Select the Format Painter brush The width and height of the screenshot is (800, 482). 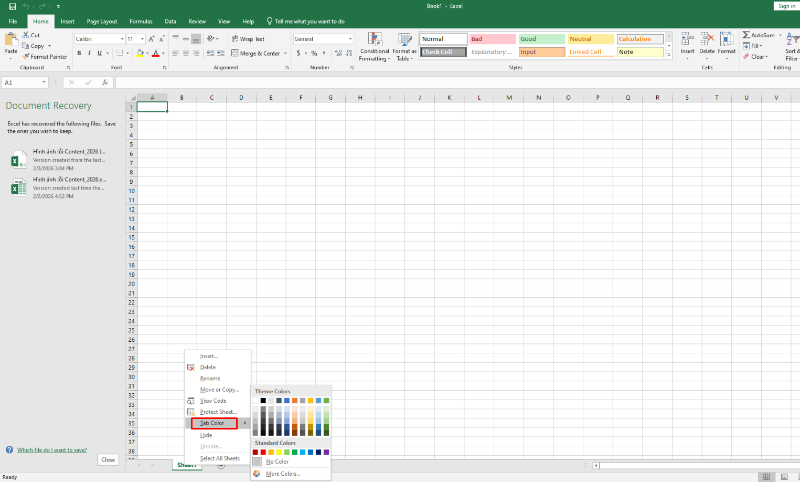click(x=26, y=57)
